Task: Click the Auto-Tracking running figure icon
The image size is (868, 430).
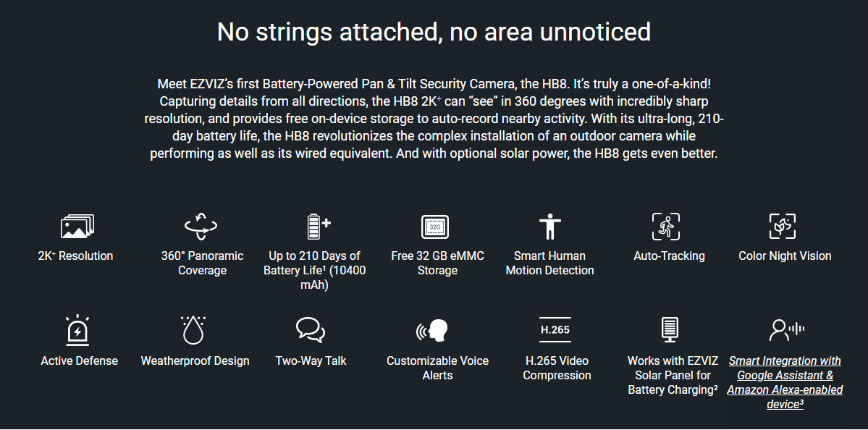Action: point(666,227)
